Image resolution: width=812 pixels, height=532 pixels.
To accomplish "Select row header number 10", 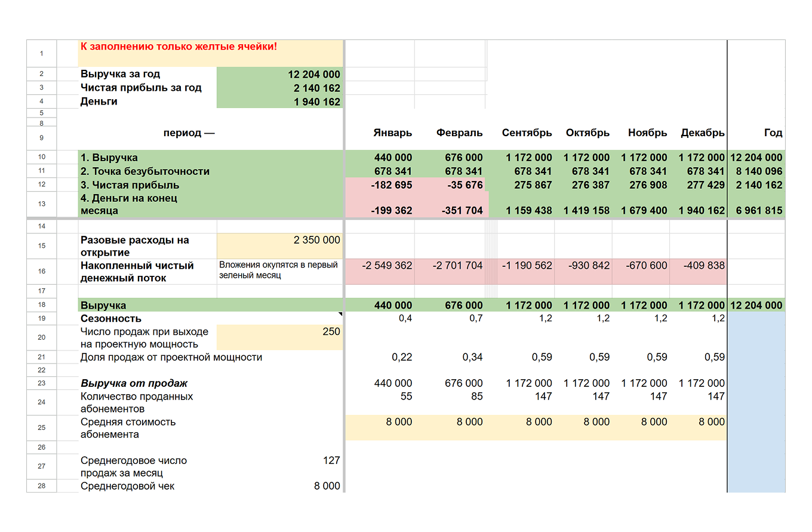I will point(41,158).
